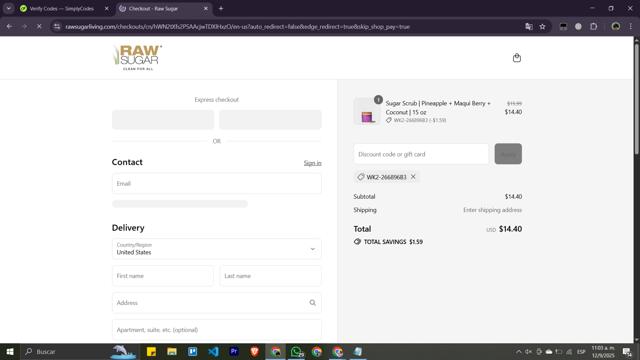Open Trello from the taskbar
This screenshot has height=360, width=640.
(x=193, y=351)
